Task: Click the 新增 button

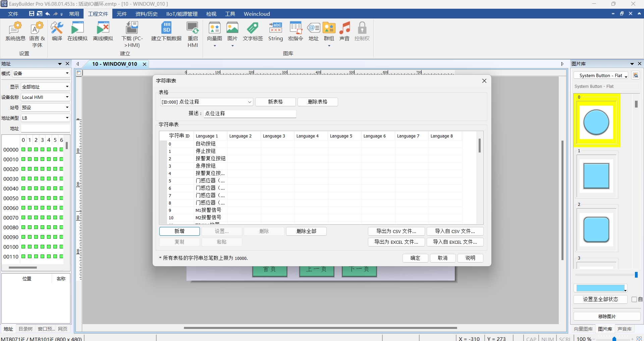Action: pyautogui.click(x=179, y=231)
